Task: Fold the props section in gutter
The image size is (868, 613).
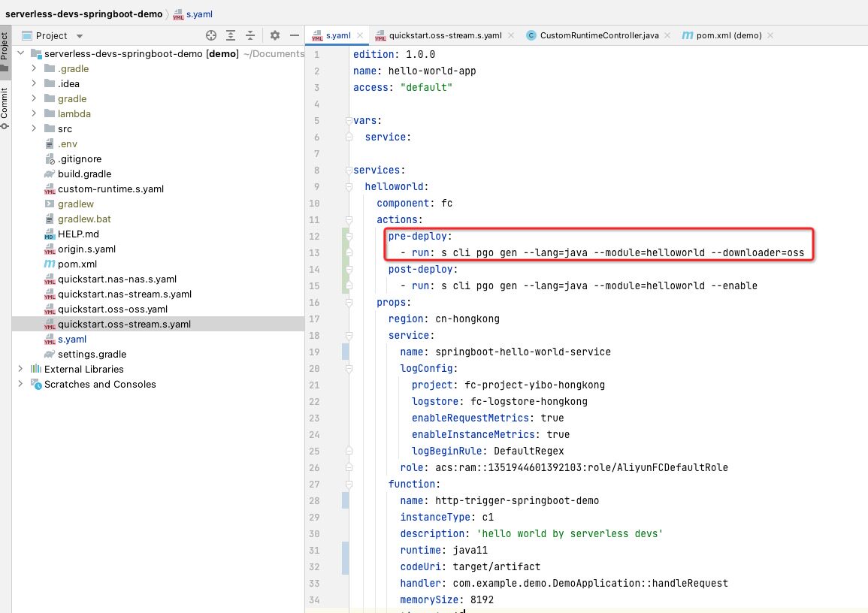Action: pos(348,302)
